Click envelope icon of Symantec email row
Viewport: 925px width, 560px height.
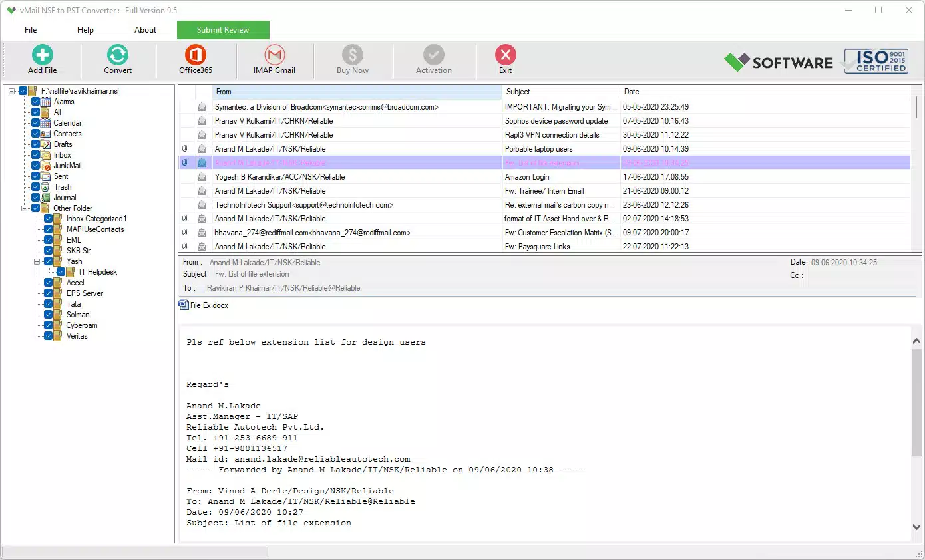pyautogui.click(x=202, y=107)
